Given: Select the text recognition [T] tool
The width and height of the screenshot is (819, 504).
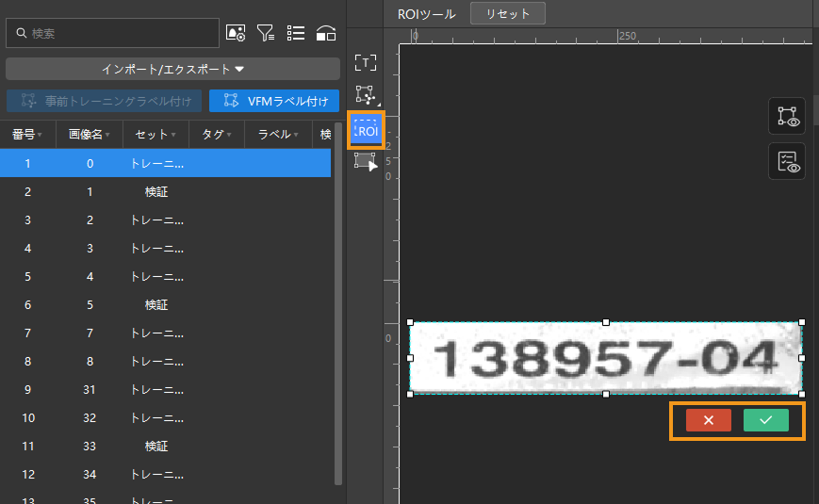Looking at the screenshot, I should coord(366,63).
